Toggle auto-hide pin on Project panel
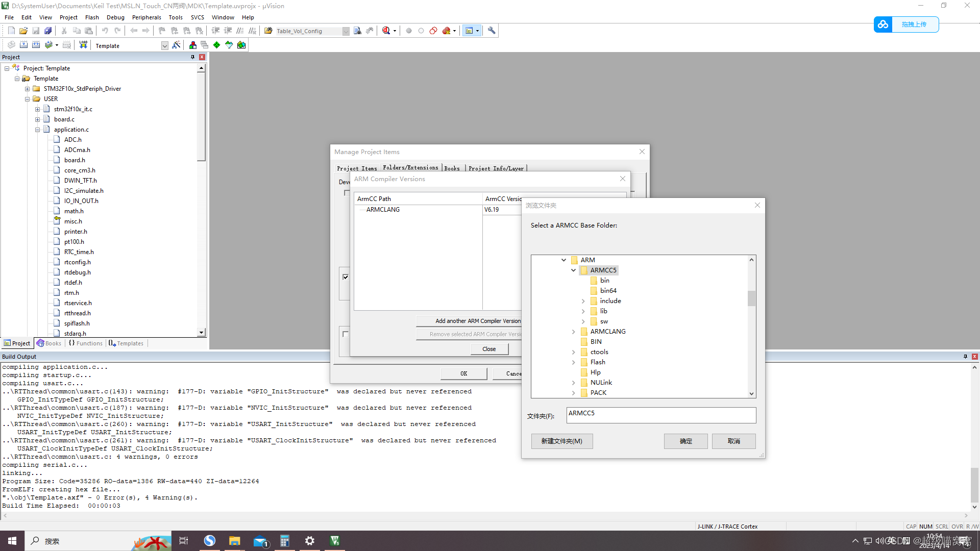The width and height of the screenshot is (980, 551). point(192,57)
